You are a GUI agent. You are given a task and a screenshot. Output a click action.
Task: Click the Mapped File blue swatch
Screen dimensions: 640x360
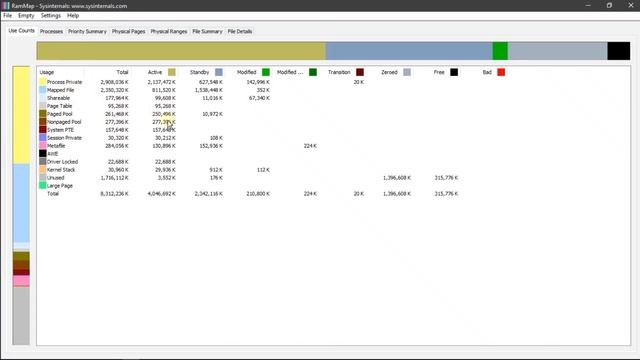(43, 90)
